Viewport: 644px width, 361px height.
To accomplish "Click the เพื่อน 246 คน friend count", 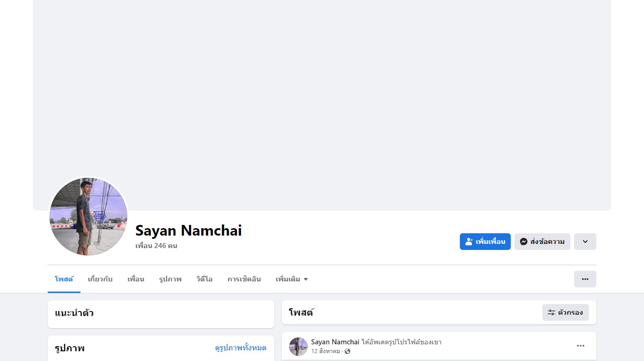I will 156,246.
